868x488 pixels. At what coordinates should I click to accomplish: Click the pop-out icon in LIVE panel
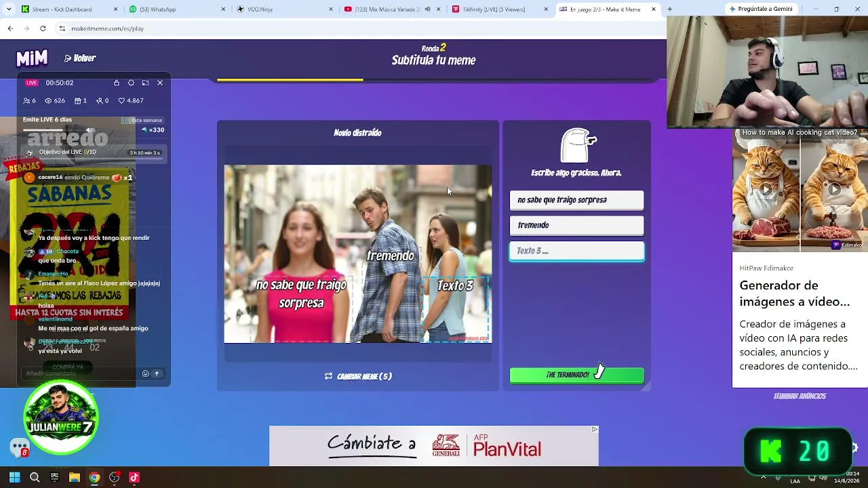pos(145,83)
